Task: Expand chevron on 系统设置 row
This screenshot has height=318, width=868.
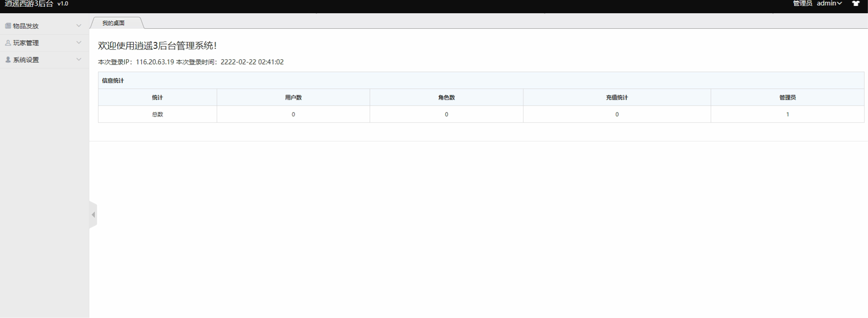Action: point(79,59)
